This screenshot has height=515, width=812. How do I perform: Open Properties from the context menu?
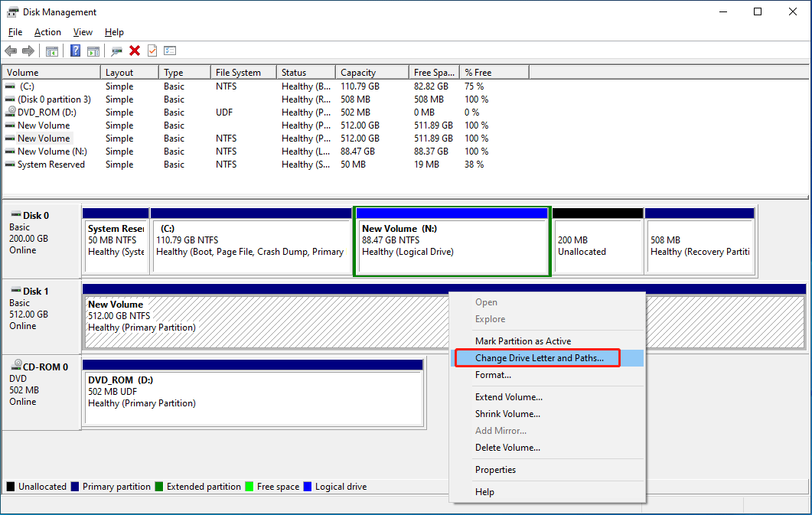point(496,469)
